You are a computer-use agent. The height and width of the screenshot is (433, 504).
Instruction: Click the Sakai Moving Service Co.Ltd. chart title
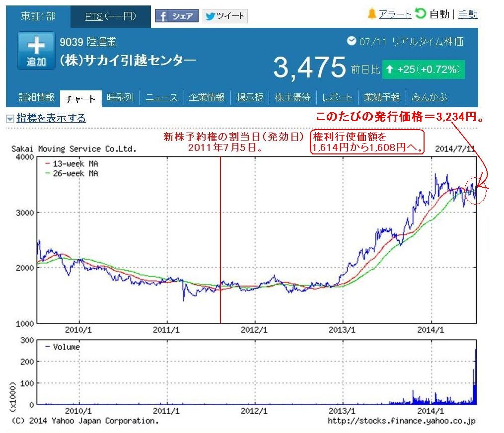click(74, 149)
